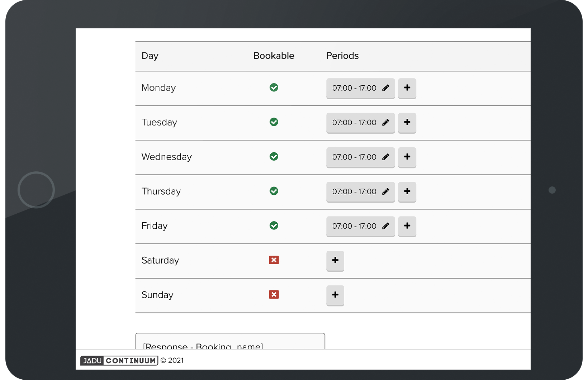This screenshot has width=588, height=389.
Task: Click the © 2021 footer text
Action: point(172,360)
